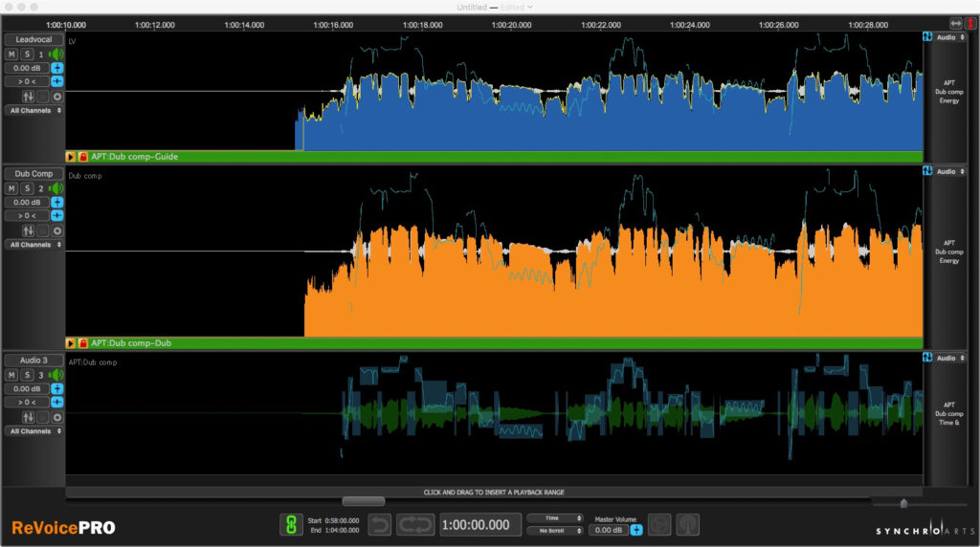Play the APT:Dub comp-Dub region

tap(71, 343)
